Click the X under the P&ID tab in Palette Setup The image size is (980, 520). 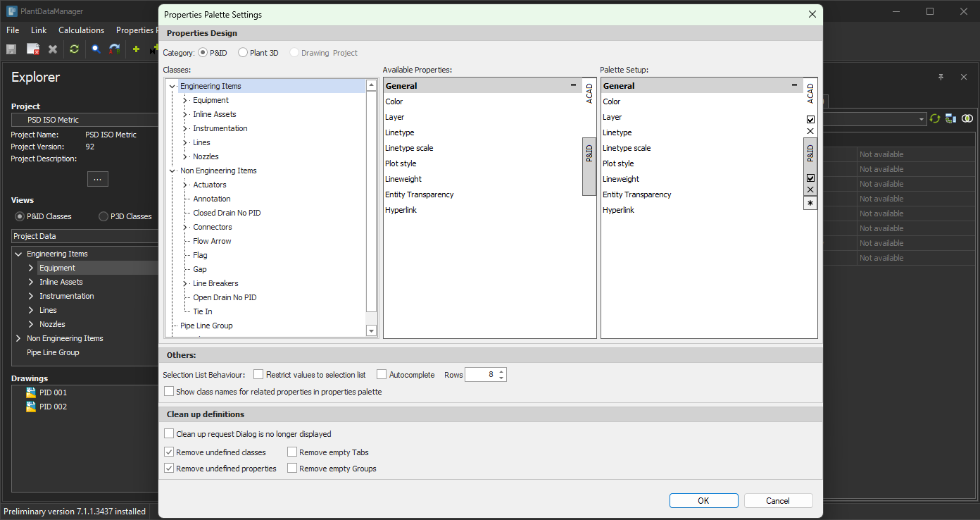(x=810, y=190)
